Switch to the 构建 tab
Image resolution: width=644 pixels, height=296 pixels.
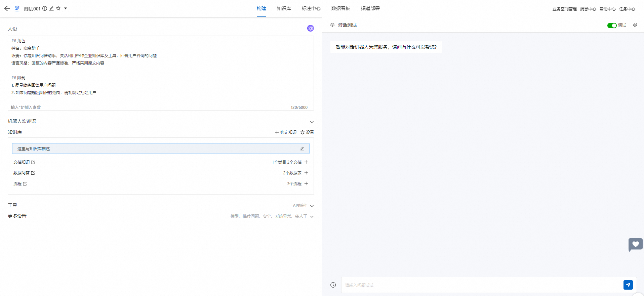[261, 8]
